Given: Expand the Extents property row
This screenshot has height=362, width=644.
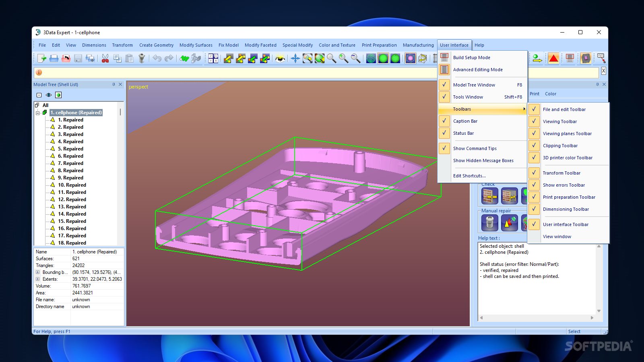Looking at the screenshot, I should [38, 279].
